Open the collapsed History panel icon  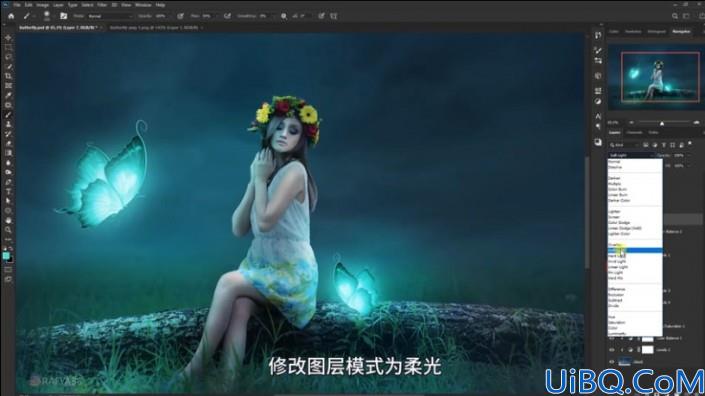tap(598, 35)
